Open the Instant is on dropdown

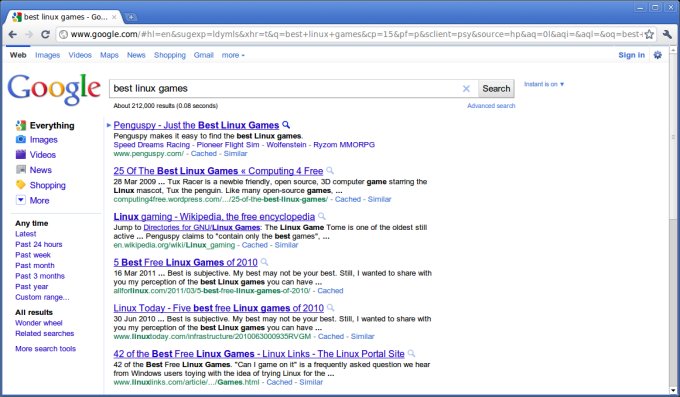click(544, 84)
